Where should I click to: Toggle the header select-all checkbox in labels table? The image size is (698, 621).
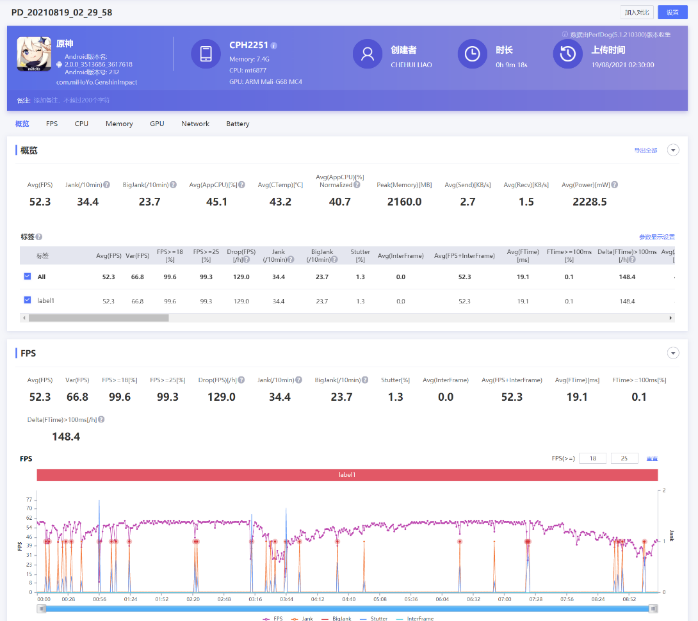(x=27, y=255)
